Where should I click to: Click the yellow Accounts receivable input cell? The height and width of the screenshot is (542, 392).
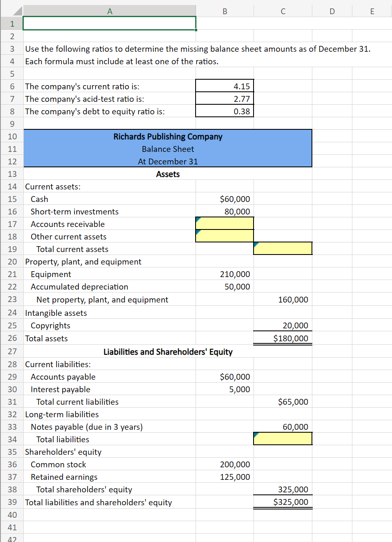(x=224, y=224)
